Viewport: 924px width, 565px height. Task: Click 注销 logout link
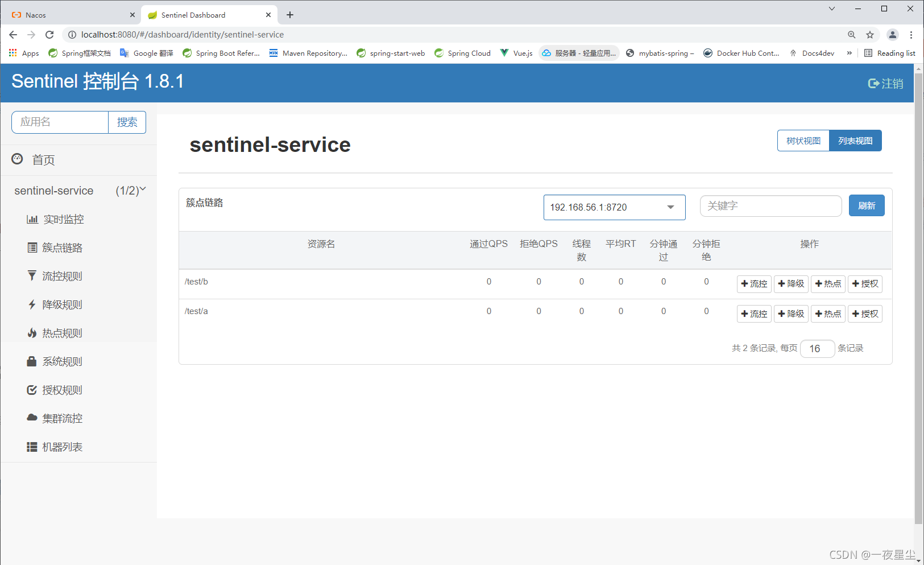coord(885,84)
